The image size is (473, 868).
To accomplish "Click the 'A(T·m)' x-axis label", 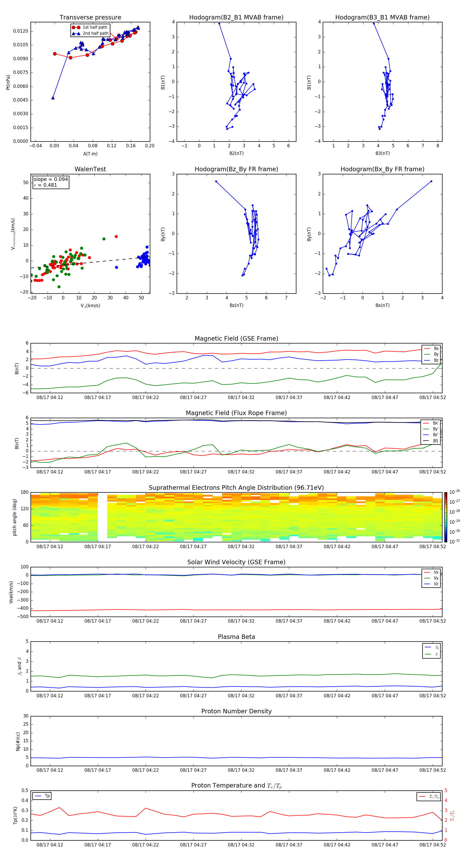I will click(90, 154).
